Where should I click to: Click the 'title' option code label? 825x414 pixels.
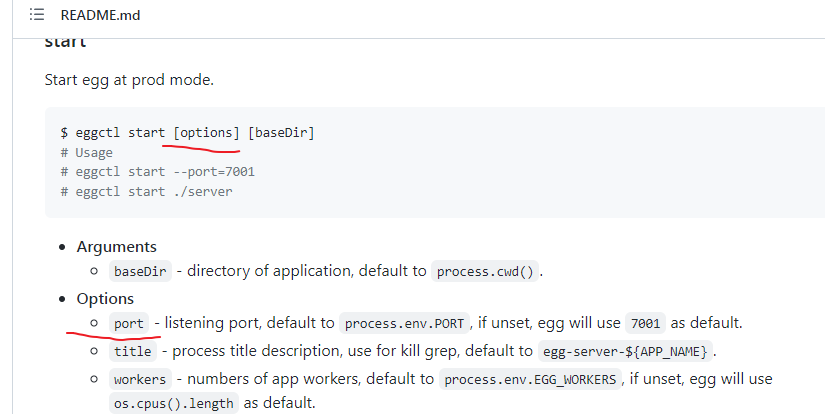click(x=133, y=351)
